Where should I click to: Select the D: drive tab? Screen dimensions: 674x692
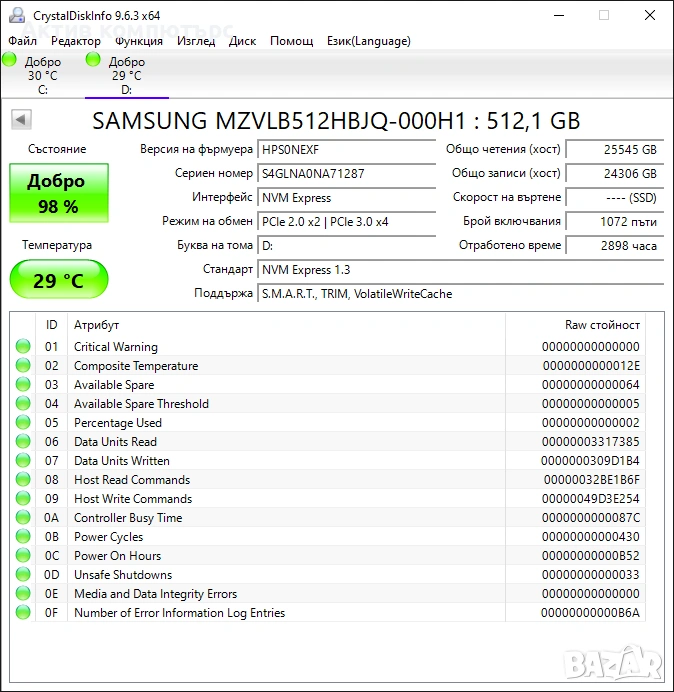point(126,75)
